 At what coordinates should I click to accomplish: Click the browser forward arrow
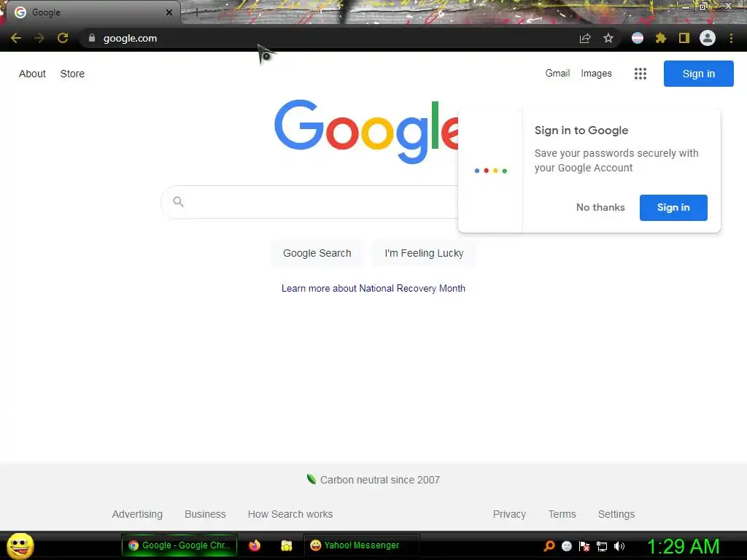[39, 38]
